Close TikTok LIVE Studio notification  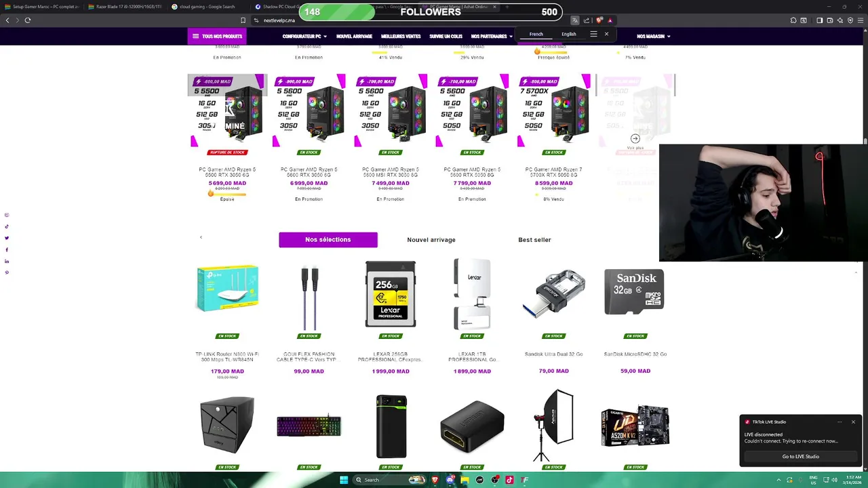click(853, 422)
